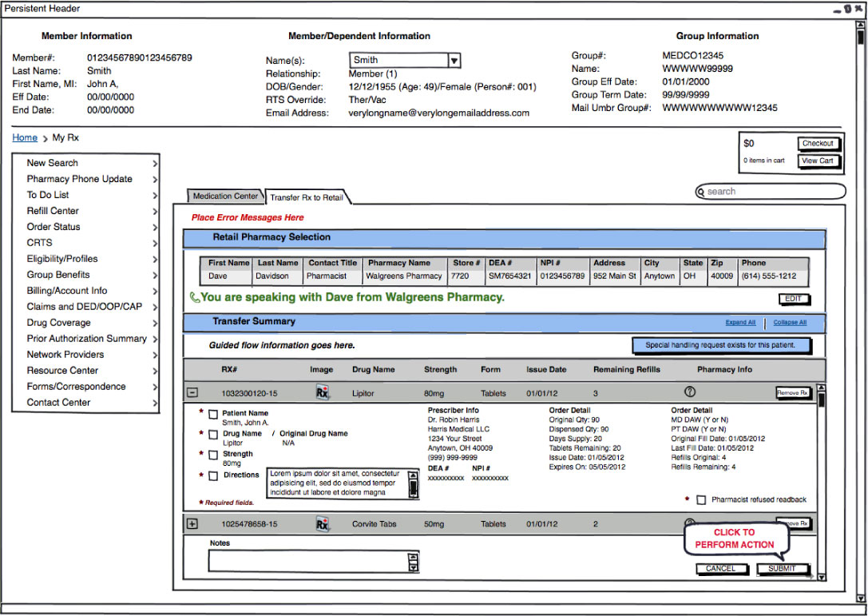
Task: Expand the Corvite Tabs row with plus icon
Action: coord(192,524)
